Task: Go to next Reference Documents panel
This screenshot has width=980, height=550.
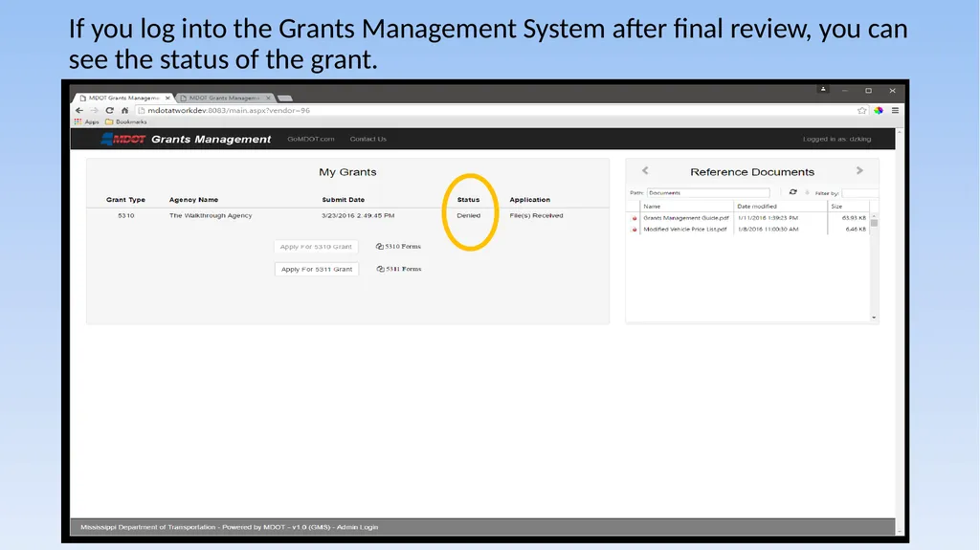Action: coord(859,170)
